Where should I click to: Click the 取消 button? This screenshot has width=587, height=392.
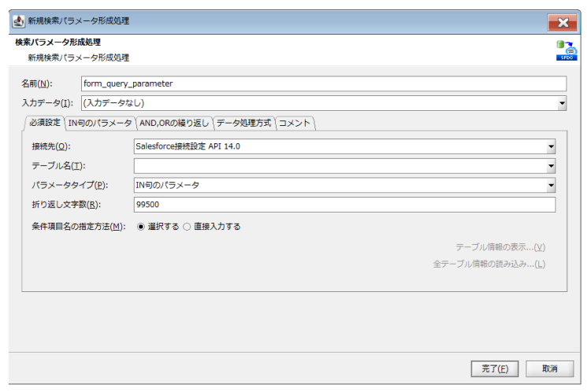(x=548, y=368)
